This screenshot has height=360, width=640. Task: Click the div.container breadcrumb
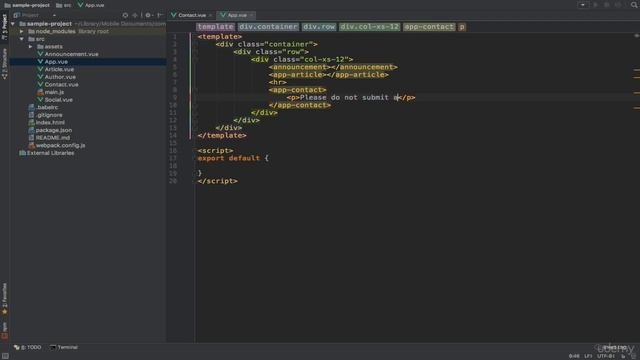(x=268, y=27)
